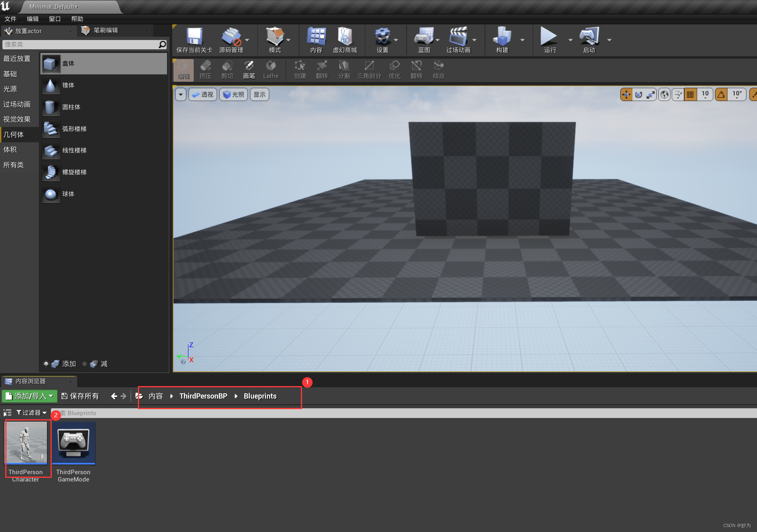
Task: Select the Clip (剪切) tool
Action: pyautogui.click(x=227, y=70)
